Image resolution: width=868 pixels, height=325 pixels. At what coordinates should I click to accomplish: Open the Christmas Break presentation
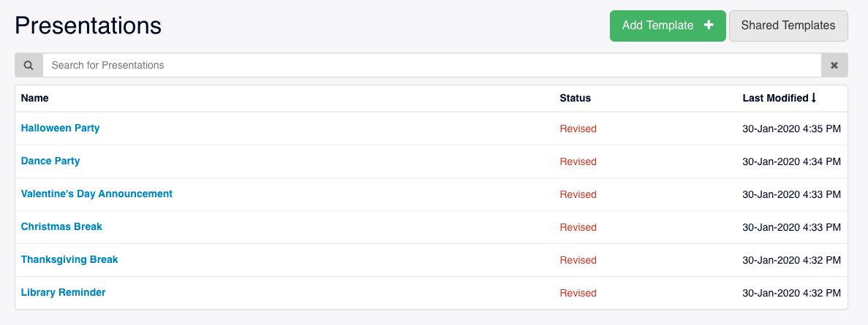pyautogui.click(x=61, y=226)
